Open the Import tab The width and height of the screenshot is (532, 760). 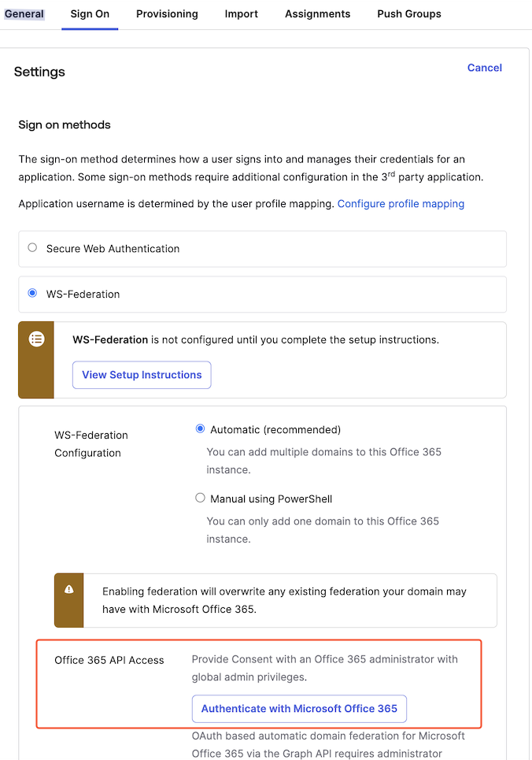(x=241, y=13)
